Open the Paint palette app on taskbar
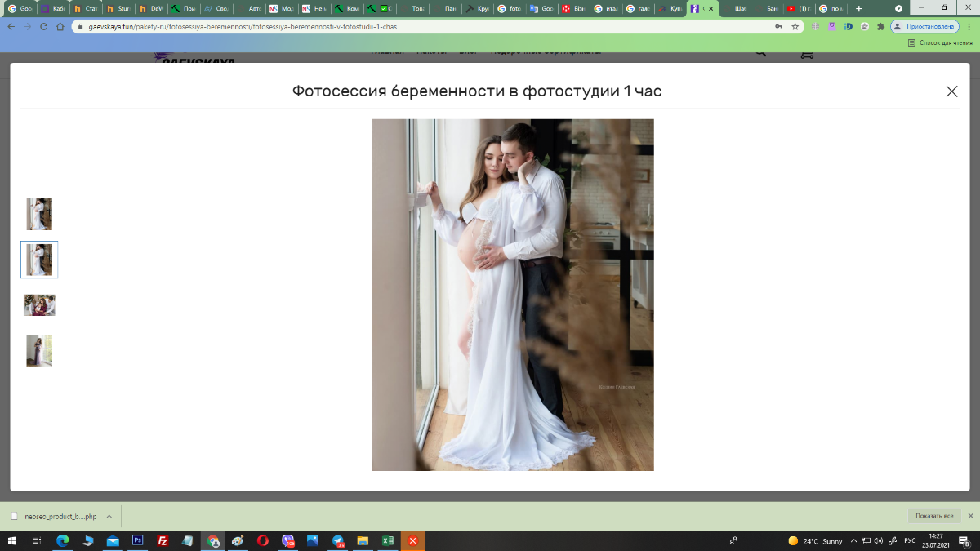Image resolution: width=980 pixels, height=551 pixels. coord(238,540)
